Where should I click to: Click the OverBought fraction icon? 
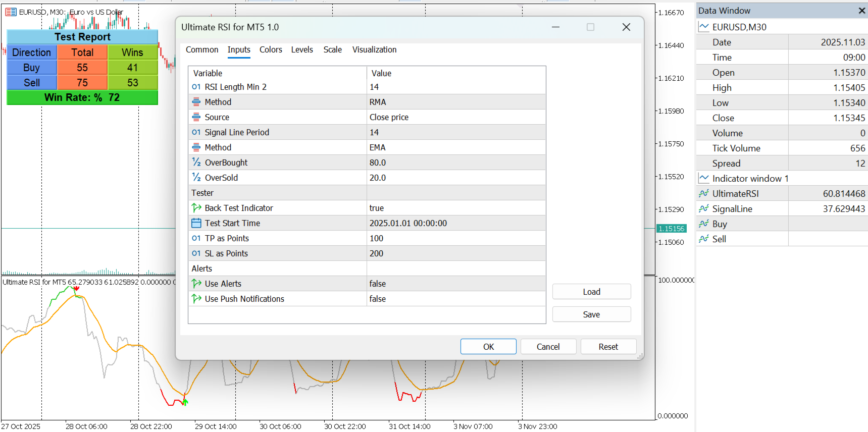pyautogui.click(x=196, y=163)
